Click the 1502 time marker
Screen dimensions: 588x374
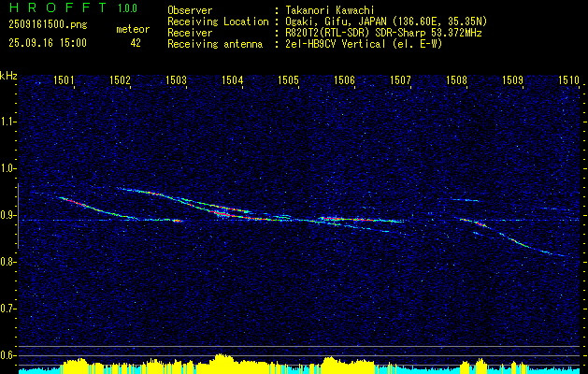[120, 79]
